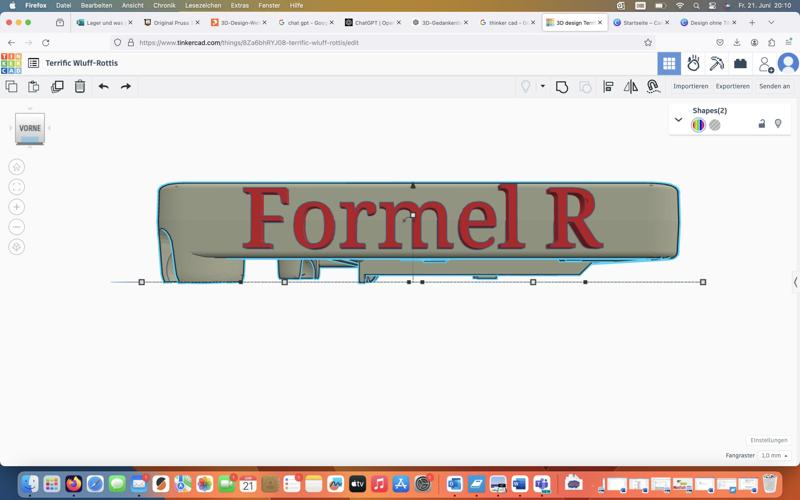Click the browser URL address field

click(x=378, y=43)
